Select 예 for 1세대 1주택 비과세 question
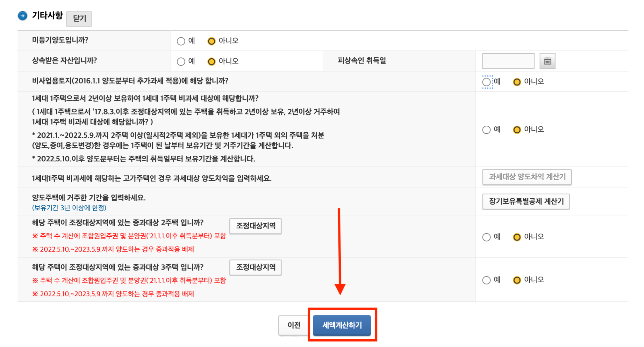Image resolution: width=644 pixels, height=347 pixels. 486,130
